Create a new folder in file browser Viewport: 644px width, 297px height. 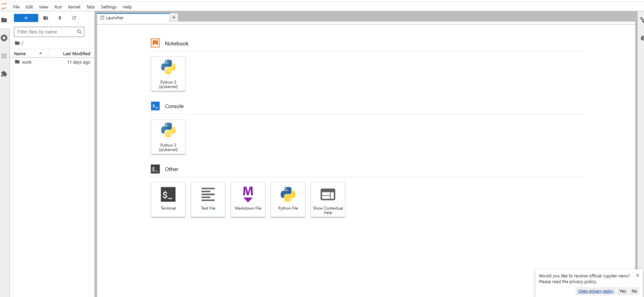45,18
